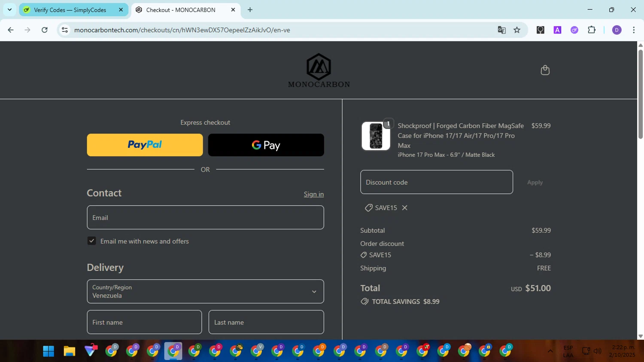
Task: Click the Apply discount button
Action: [x=535, y=183]
